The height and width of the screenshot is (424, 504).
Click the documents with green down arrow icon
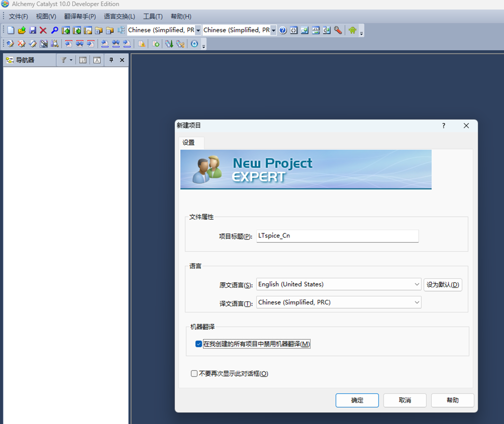coord(169,44)
